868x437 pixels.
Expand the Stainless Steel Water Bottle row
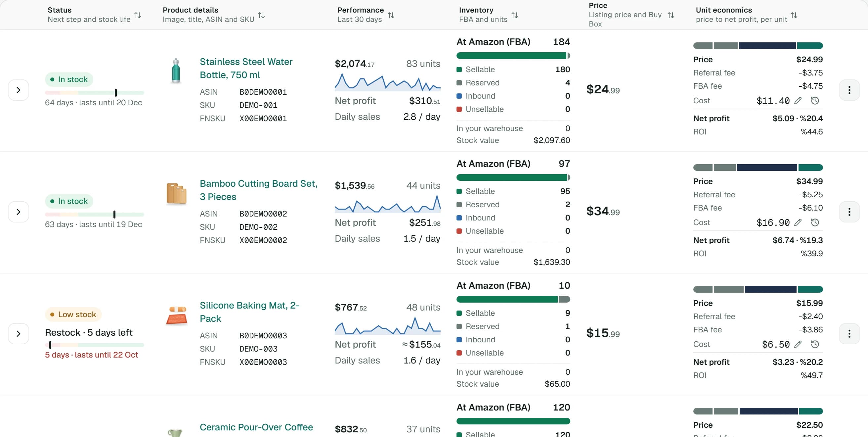19,90
